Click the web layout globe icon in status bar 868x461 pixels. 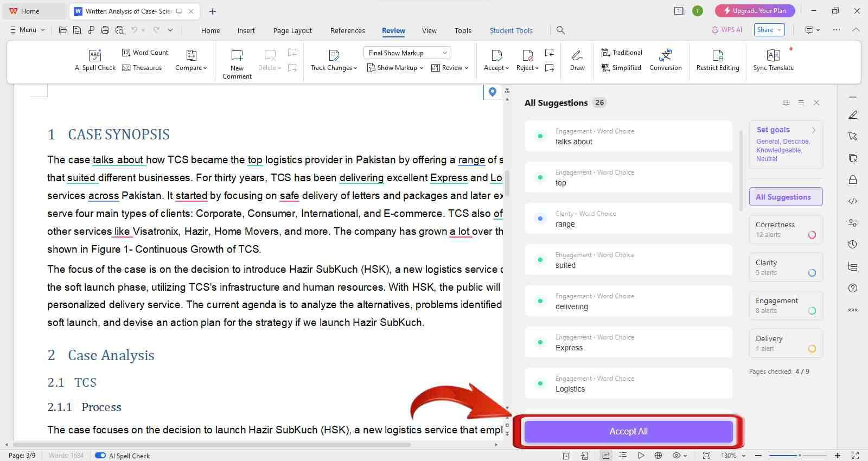pos(658,456)
